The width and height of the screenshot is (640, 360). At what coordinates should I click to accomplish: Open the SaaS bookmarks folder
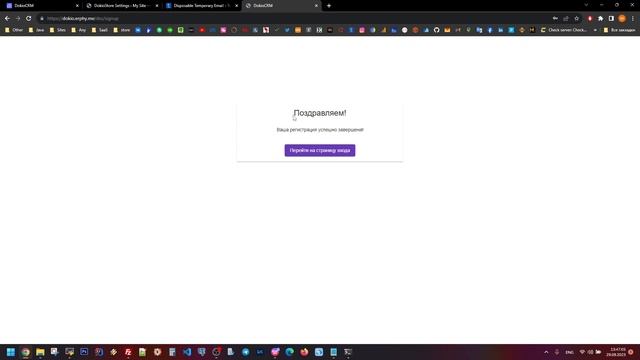point(100,30)
